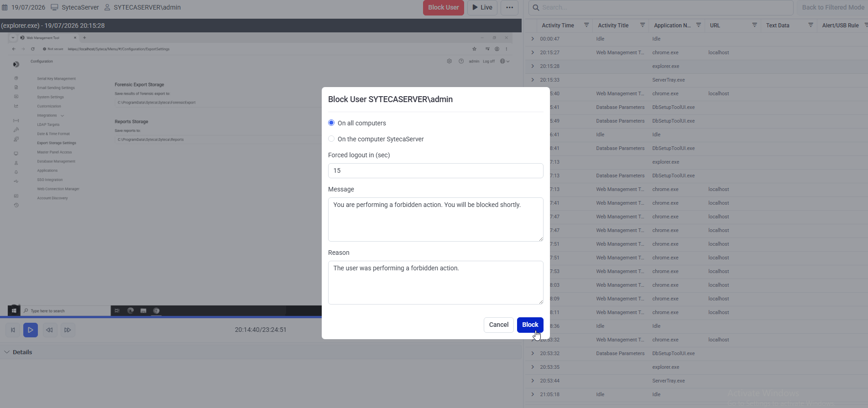Viewport: 868px width, 408px height.
Task: Select On the computer SytecaServer radio option
Action: click(331, 139)
